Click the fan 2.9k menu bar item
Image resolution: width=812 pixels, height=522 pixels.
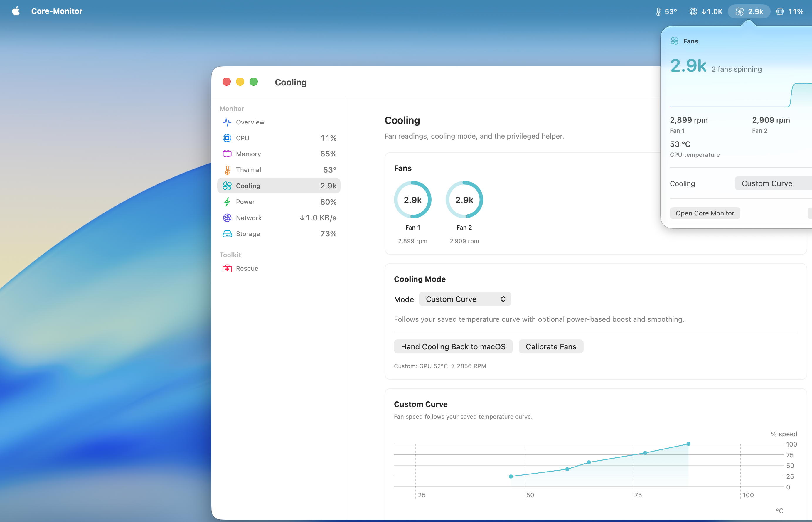[x=749, y=11]
